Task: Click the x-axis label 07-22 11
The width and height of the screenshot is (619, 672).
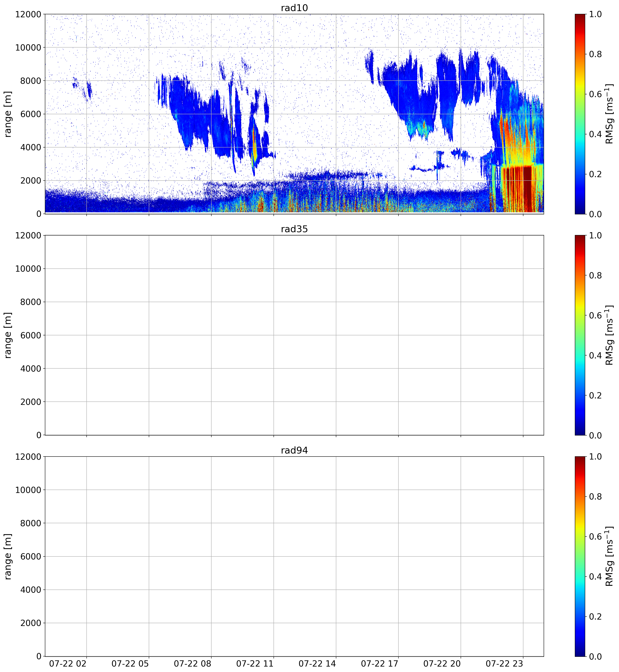Action: click(x=255, y=663)
